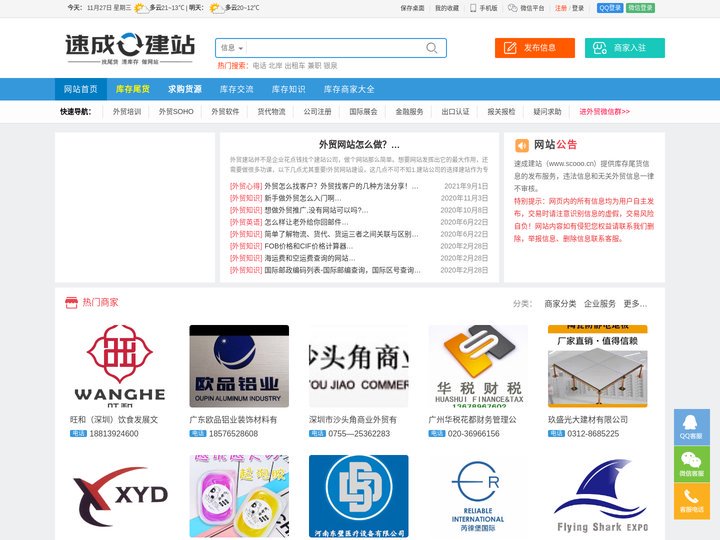Open the 库存知识 nav tab
The width and height of the screenshot is (720, 540).
click(x=288, y=89)
